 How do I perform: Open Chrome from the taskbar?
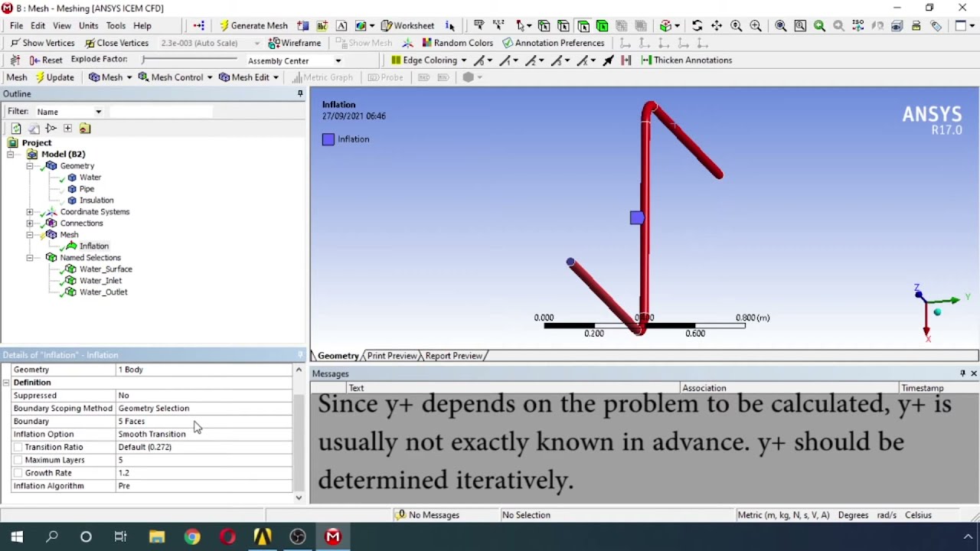[x=192, y=536]
